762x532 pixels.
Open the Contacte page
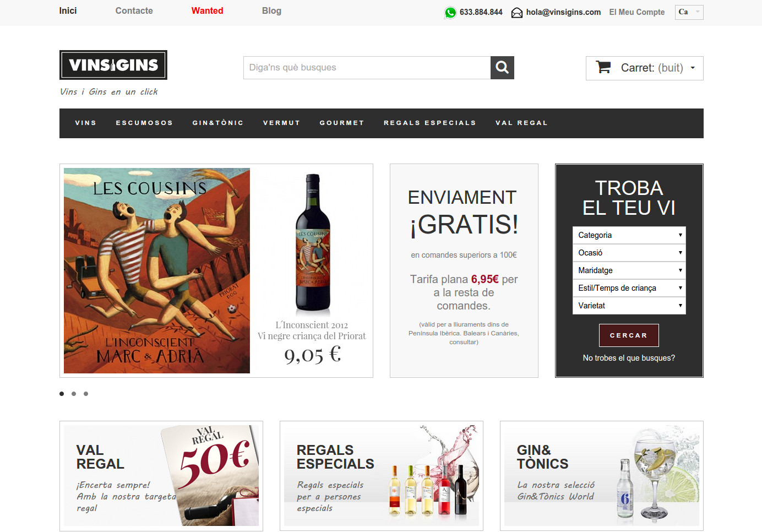(x=134, y=11)
